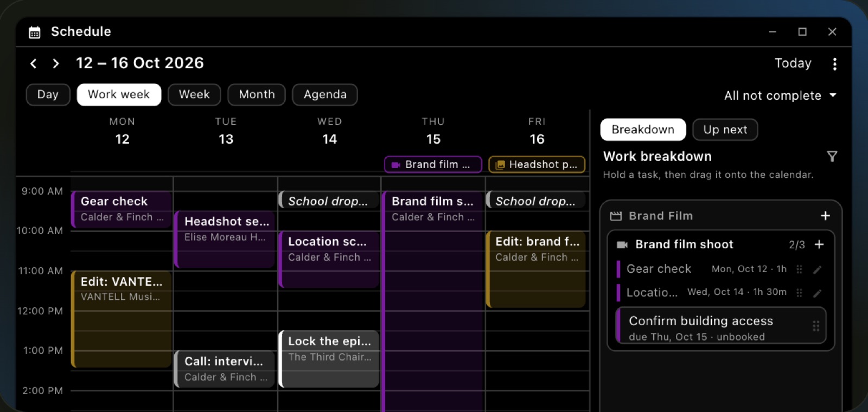Switch to Week view
The height and width of the screenshot is (412, 868).
194,94
